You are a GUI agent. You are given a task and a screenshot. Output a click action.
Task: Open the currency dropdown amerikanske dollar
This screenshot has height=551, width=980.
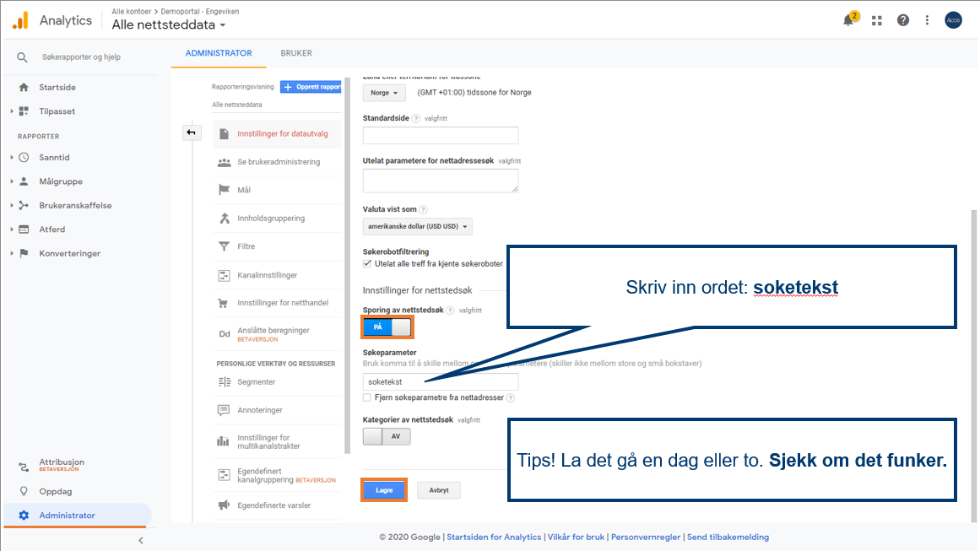(x=417, y=226)
